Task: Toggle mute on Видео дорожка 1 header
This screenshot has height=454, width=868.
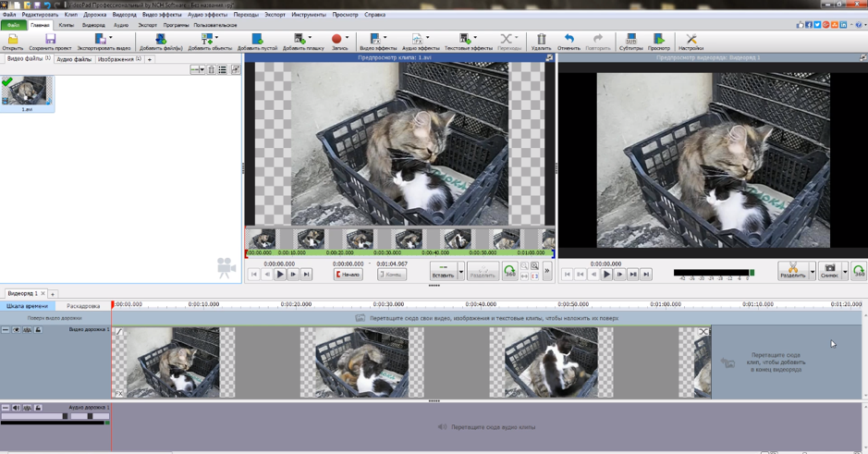Action: (27, 330)
